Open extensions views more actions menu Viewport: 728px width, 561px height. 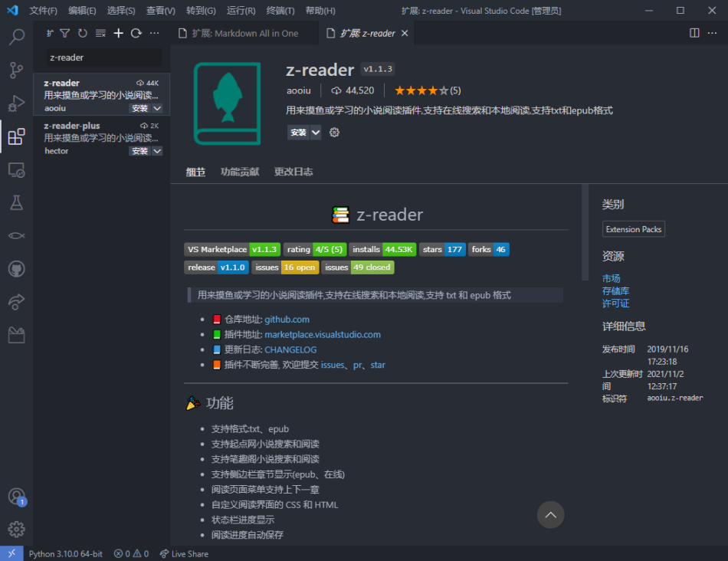(154, 33)
